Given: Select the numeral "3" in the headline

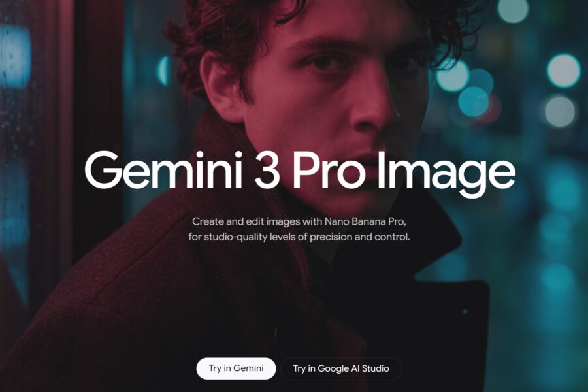Looking at the screenshot, I should pyautogui.click(x=267, y=171).
